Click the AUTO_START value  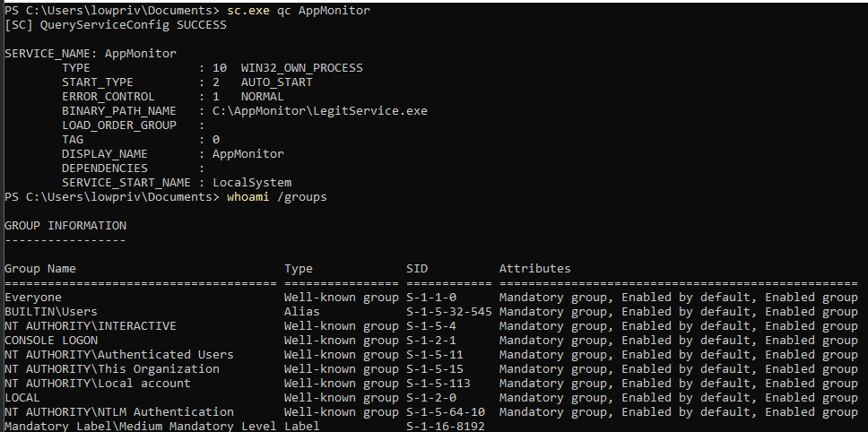coord(276,82)
